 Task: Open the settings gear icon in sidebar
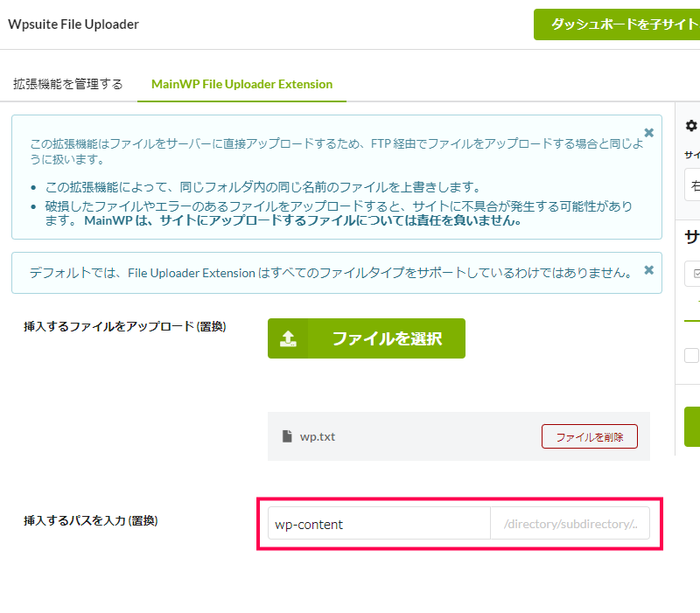click(x=691, y=126)
